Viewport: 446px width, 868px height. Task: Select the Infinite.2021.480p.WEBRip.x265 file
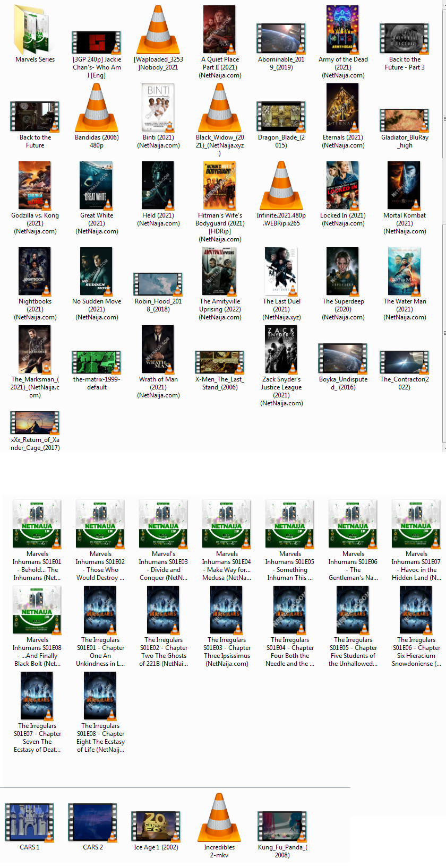click(x=281, y=186)
